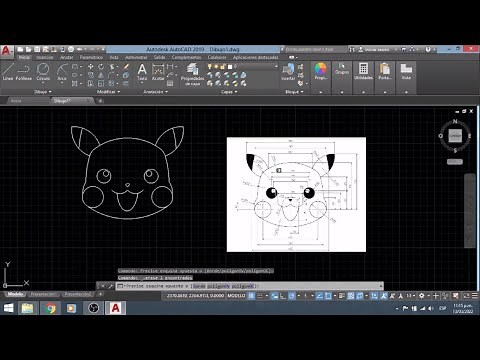Select the Arco tool
480x360 pixels.
62,72
